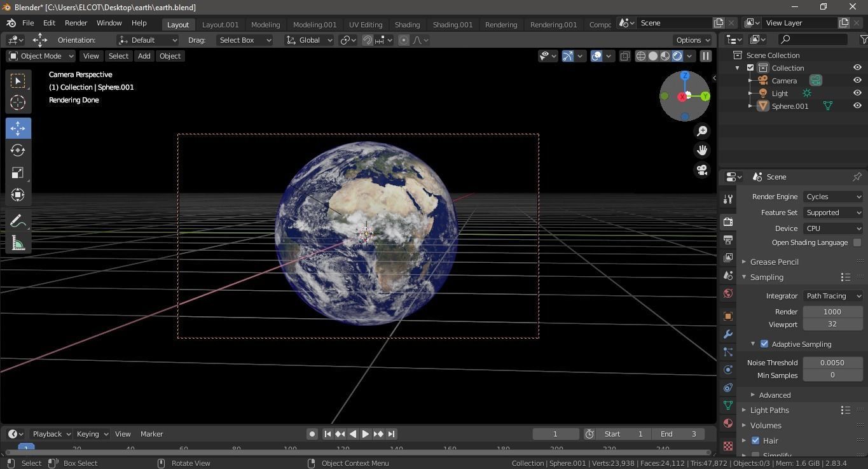
Task: Switch to wireframe viewport shading
Action: click(x=641, y=56)
